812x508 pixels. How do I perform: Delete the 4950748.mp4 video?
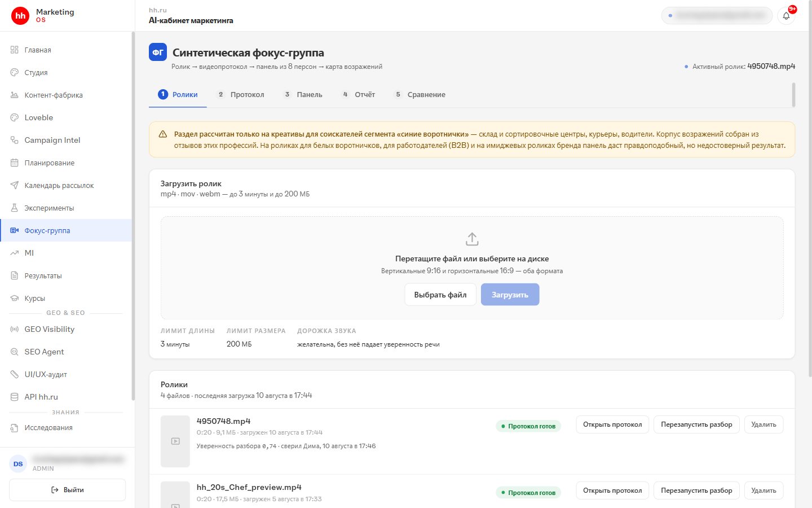click(x=764, y=424)
